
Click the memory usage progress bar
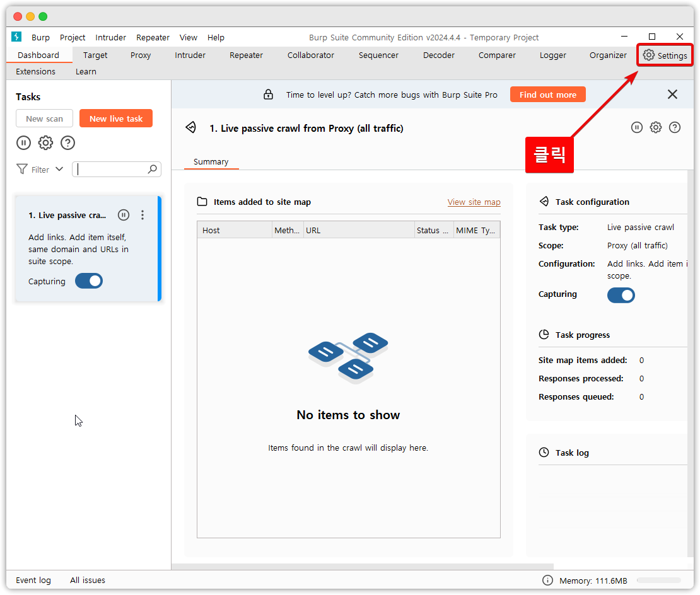tap(659, 581)
